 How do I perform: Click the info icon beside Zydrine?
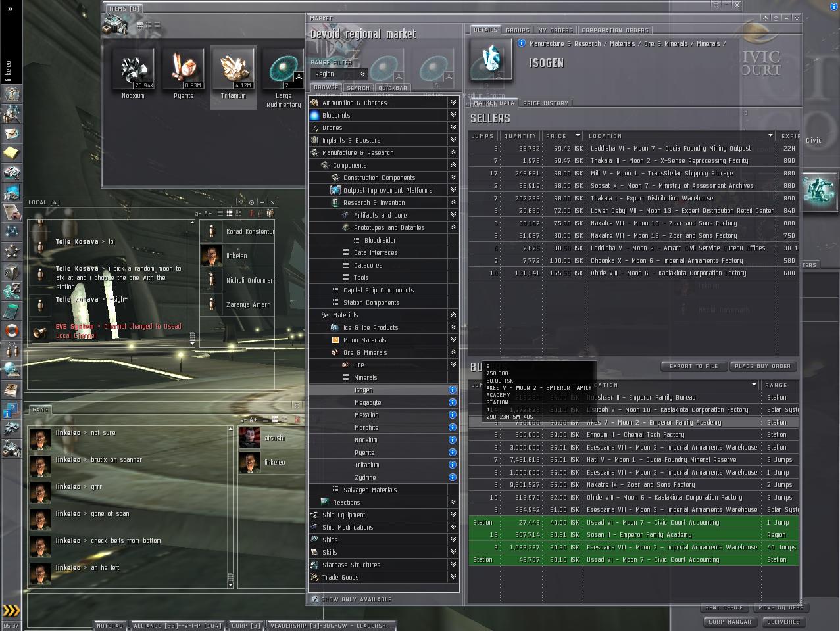tap(452, 477)
